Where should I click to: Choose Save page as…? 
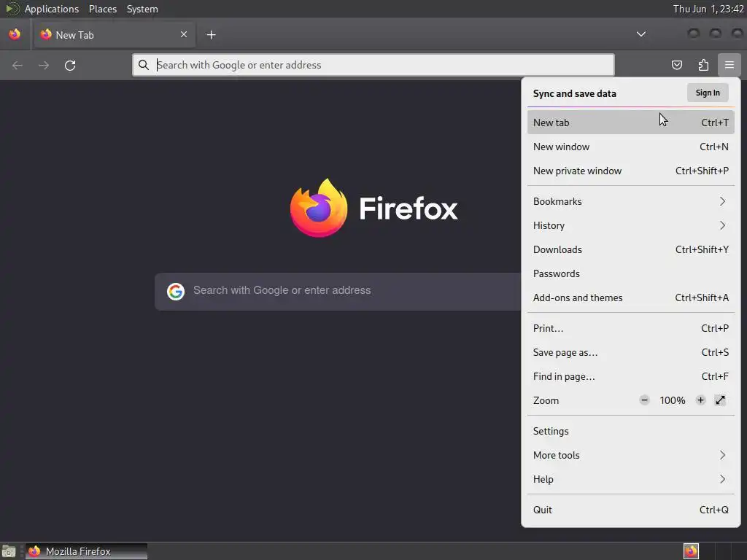pyautogui.click(x=631, y=352)
